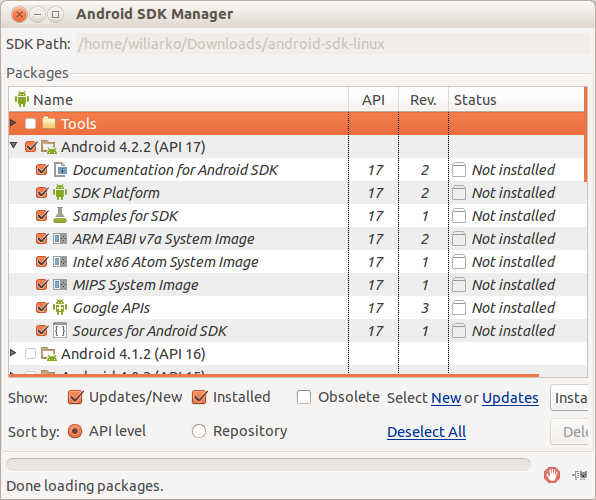Click the Status column header
This screenshot has height=500, width=596.
(517, 100)
